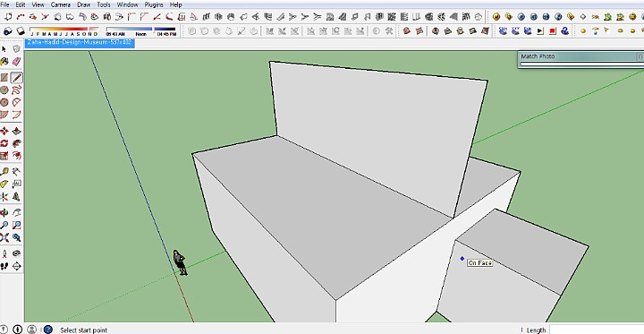Click the red stop square button
Viewport: 644px width, 334px height.
[553, 30]
